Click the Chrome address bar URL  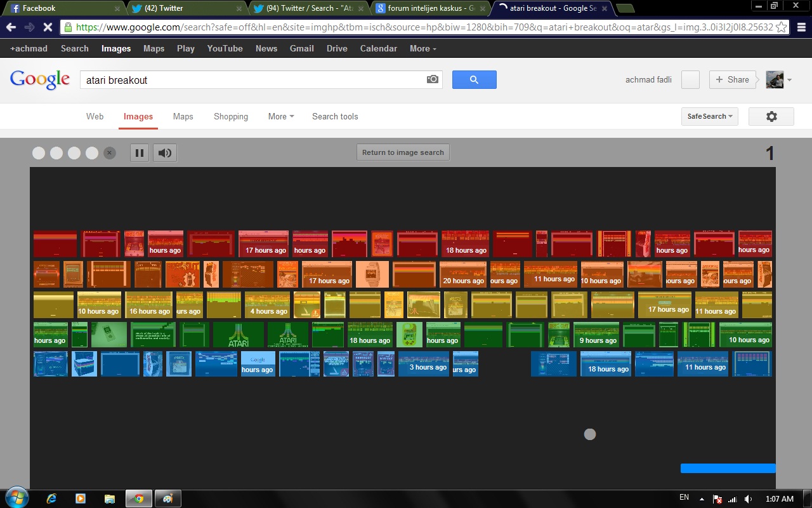pos(424,27)
